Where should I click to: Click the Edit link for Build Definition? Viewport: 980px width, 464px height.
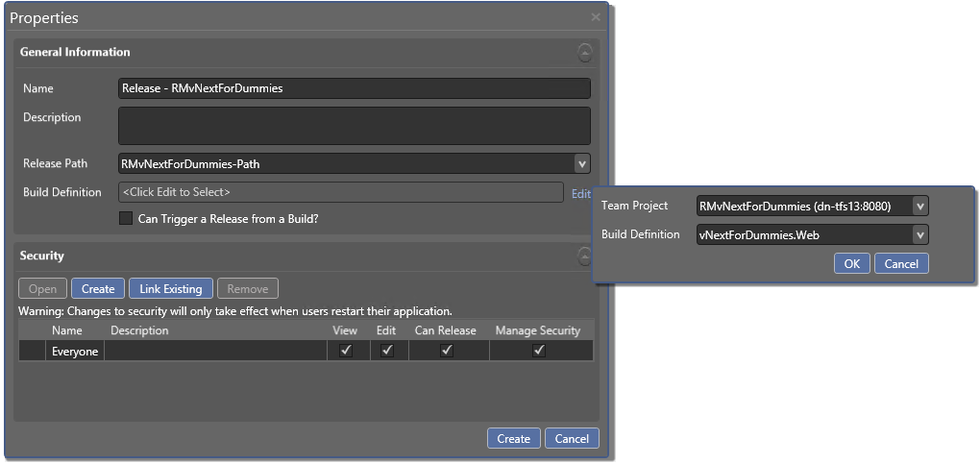(580, 193)
